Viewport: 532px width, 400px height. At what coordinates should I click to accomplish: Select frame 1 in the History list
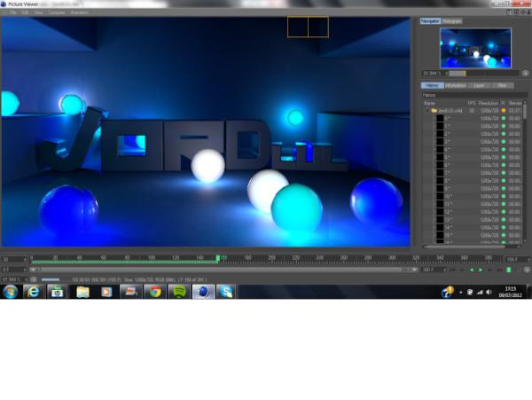[x=473, y=126]
